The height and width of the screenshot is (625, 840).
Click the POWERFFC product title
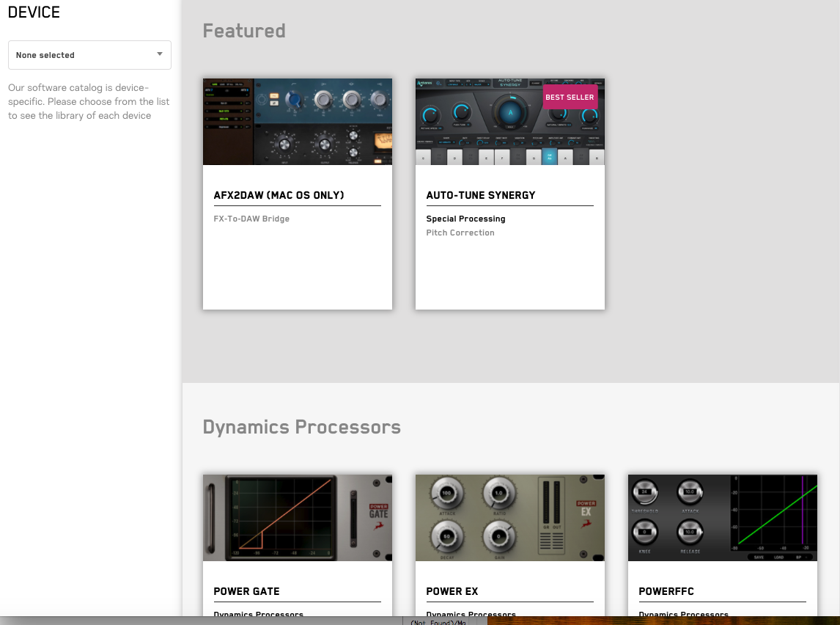point(666,591)
